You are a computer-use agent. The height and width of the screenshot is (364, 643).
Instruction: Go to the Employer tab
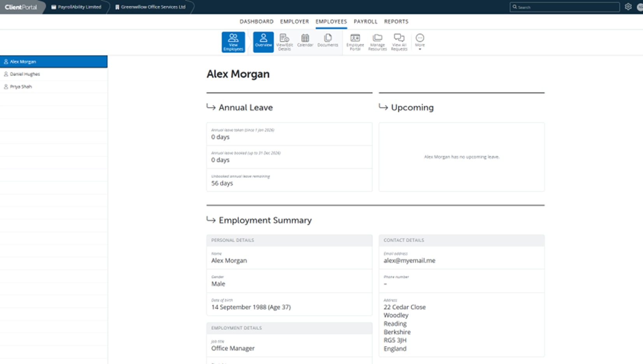(294, 21)
